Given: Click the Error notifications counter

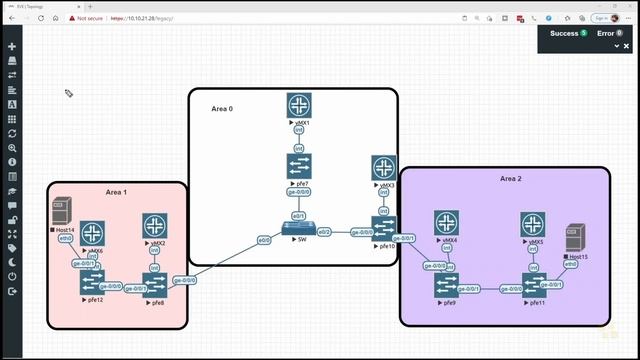Looking at the screenshot, I should point(610,33).
